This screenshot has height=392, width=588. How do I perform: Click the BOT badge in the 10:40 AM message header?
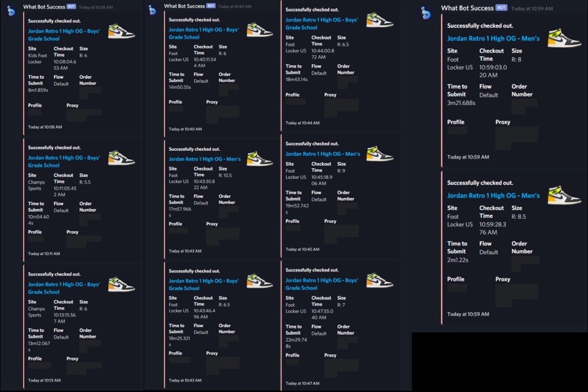(211, 6)
